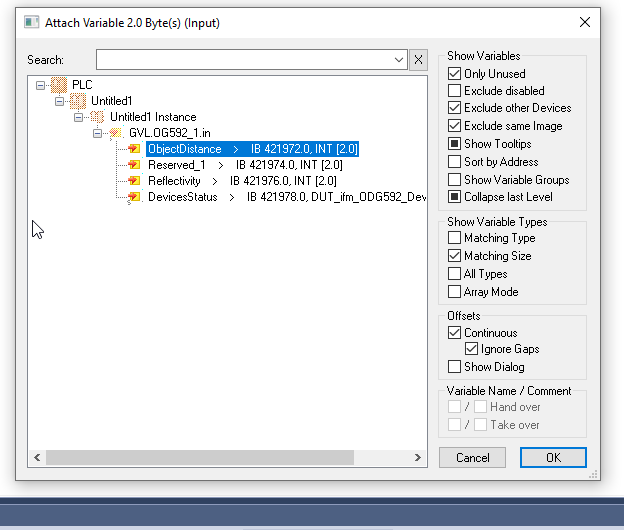Collapse the GVL.OG592_1.in node
The width and height of the screenshot is (624, 530).
[x=98, y=133]
